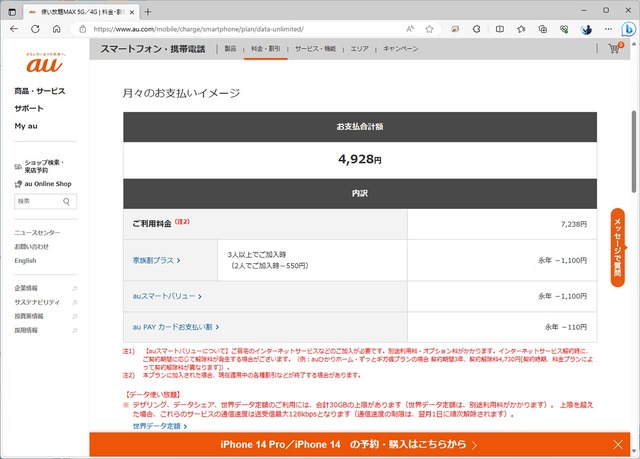Screen dimensions: 640x459
Task: Close the 使い放題MAX browser tab
Action: (132, 12)
